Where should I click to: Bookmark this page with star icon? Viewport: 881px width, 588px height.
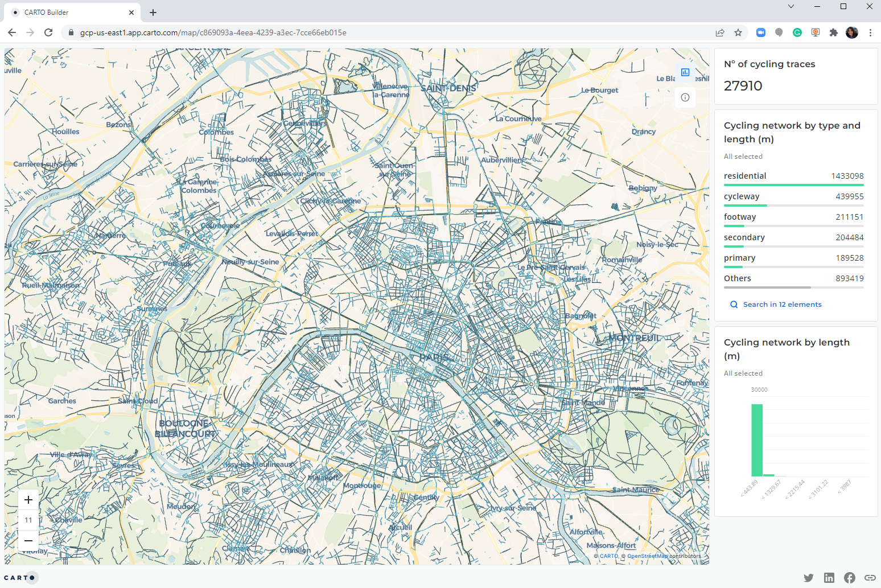(738, 32)
